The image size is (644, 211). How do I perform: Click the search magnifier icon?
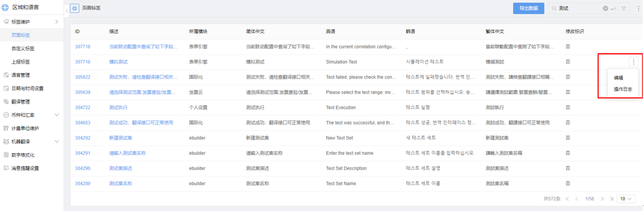(555, 8)
